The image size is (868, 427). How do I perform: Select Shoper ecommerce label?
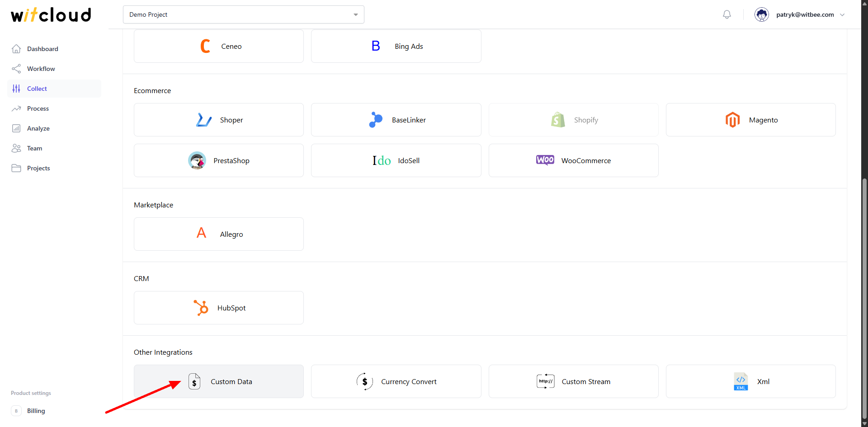[231, 120]
